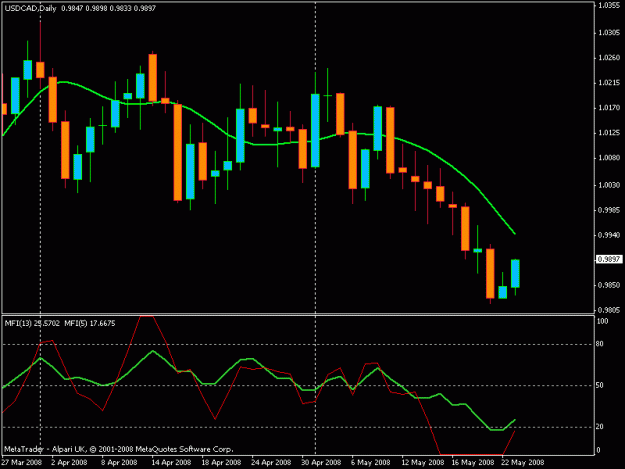Click the last blue candlestick near 0.9897
This screenshot has width=625, height=469.
(515, 274)
